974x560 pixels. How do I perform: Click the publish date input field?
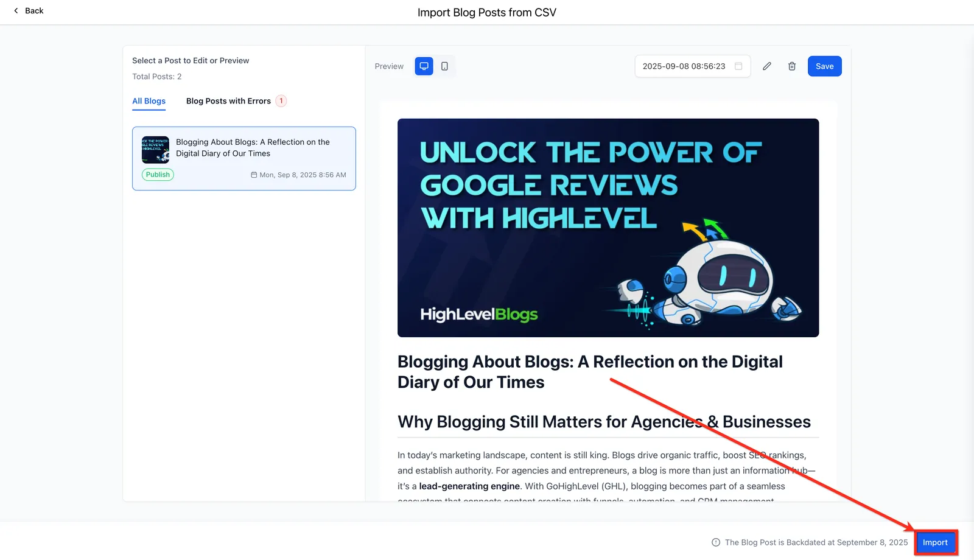click(693, 66)
